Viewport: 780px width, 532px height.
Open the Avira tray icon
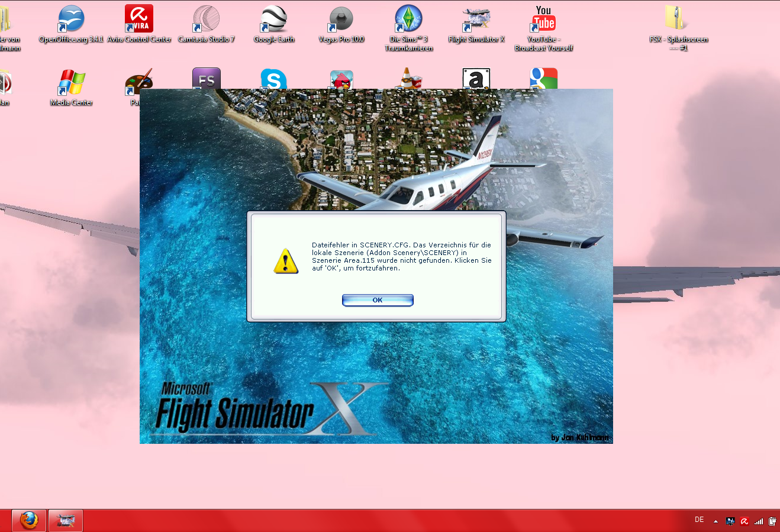(x=744, y=521)
